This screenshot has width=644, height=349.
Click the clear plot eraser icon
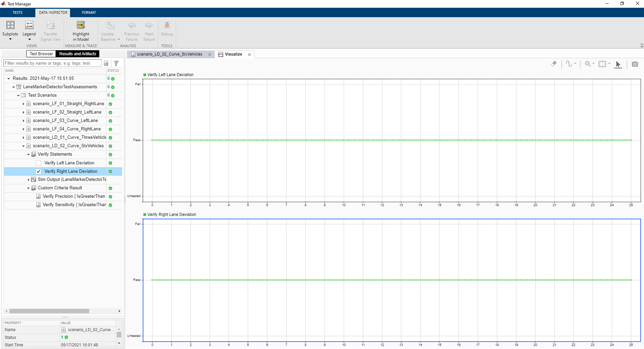click(x=554, y=64)
